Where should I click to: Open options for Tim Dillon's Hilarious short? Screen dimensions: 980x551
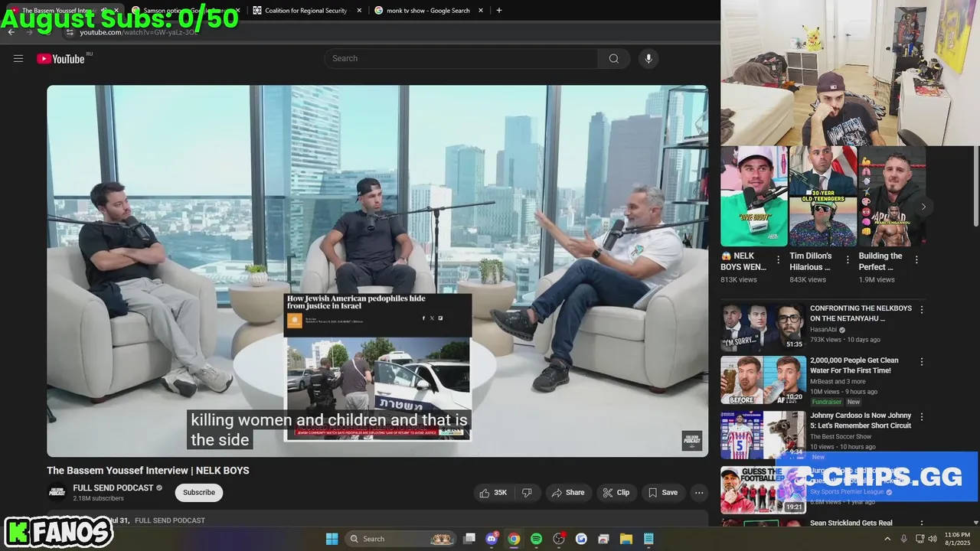click(x=848, y=260)
